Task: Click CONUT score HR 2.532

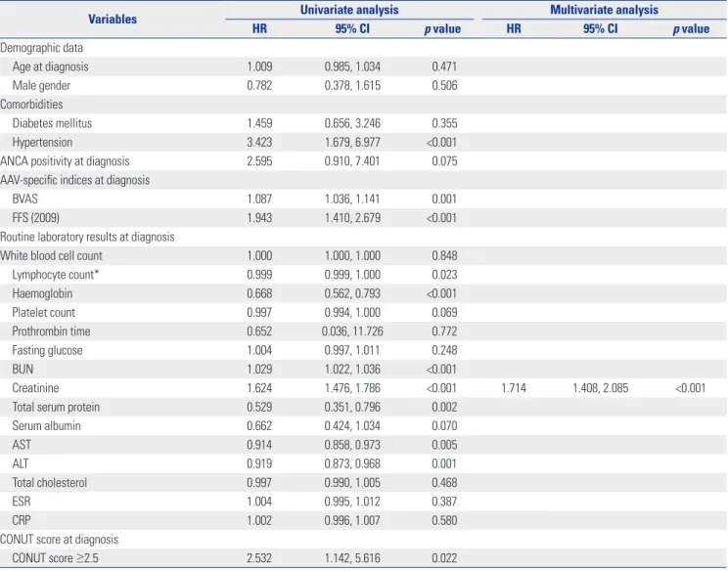Action: click(259, 558)
